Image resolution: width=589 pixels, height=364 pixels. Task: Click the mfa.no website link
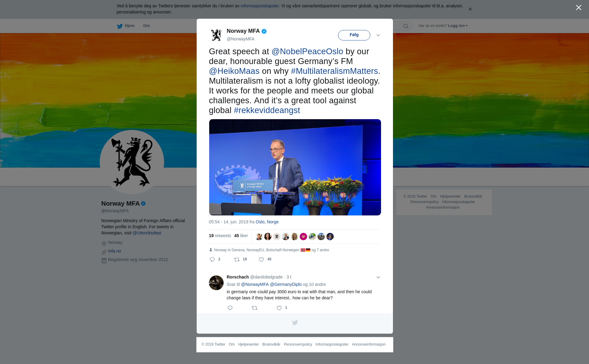pyautogui.click(x=114, y=251)
